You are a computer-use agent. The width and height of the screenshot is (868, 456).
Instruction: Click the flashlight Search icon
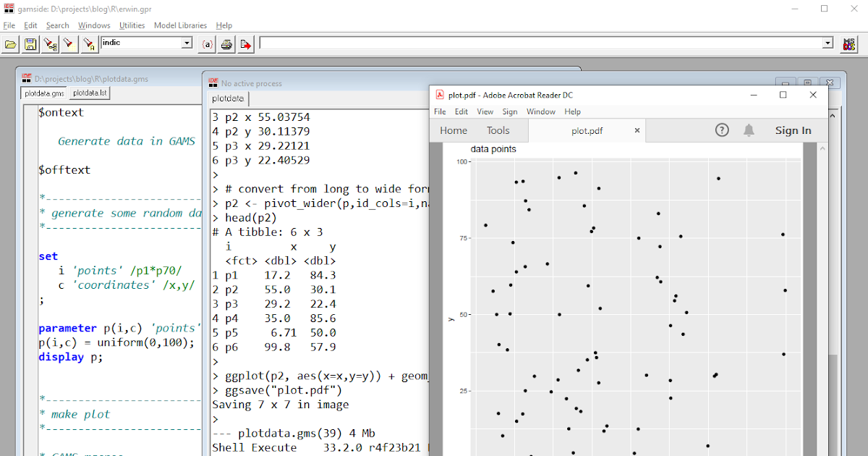point(69,43)
